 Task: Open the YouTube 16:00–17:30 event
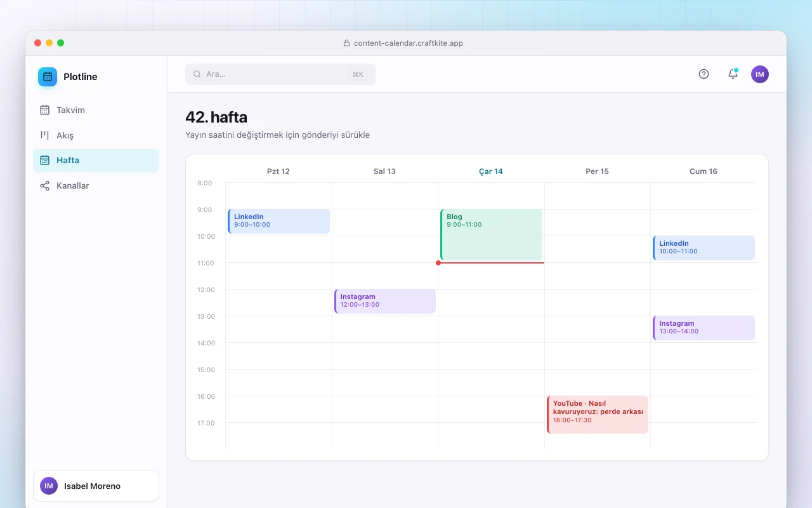[598, 415]
